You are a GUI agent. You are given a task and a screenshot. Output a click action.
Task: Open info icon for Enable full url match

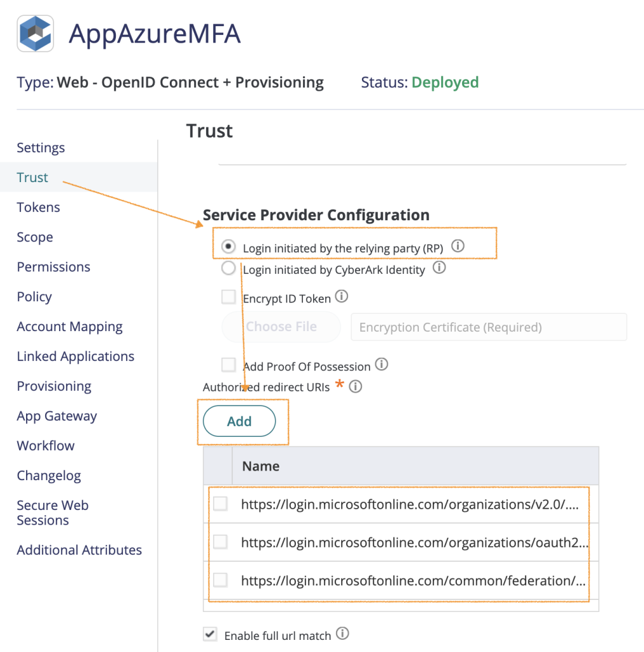[x=342, y=634]
